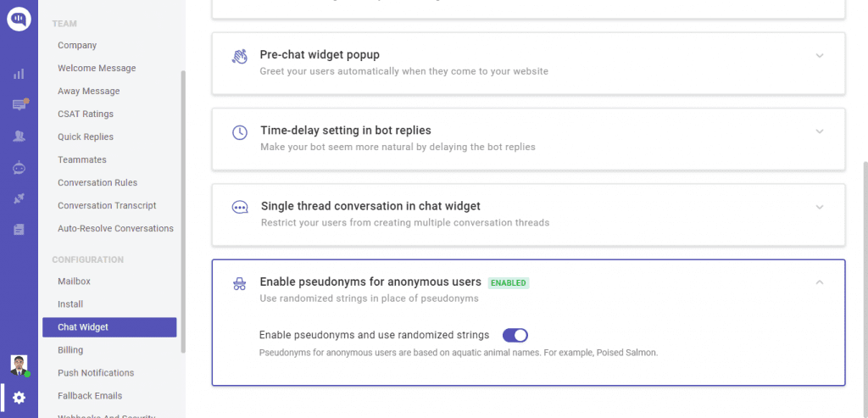
Task: Open the bot integration robot icon
Action: point(19,167)
